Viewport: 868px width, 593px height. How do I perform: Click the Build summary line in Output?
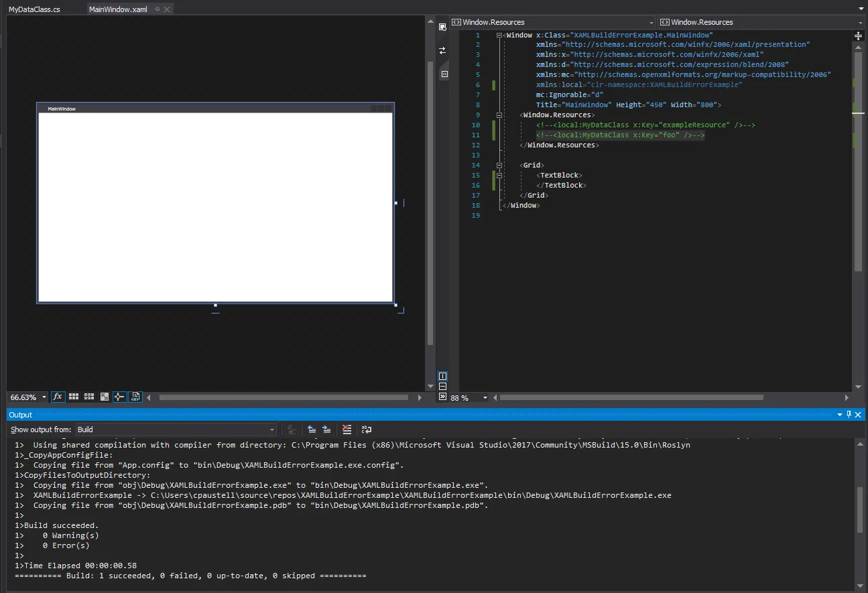coord(190,576)
